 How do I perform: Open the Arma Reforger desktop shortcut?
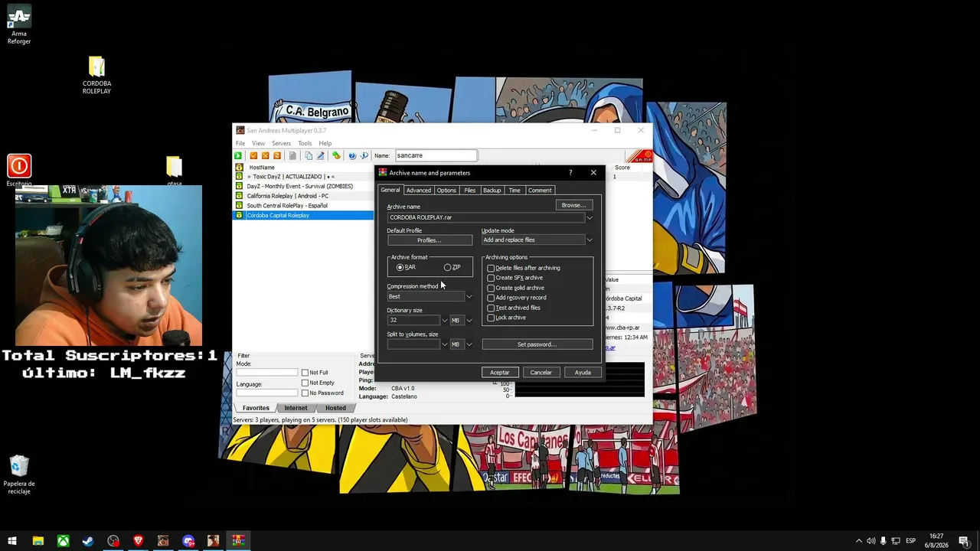coord(19,24)
